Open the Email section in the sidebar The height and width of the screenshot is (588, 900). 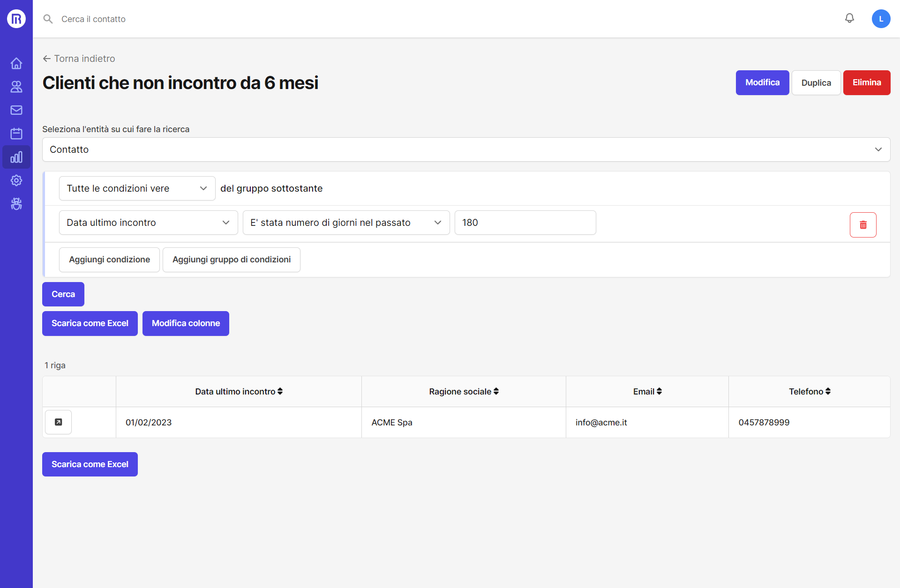[x=16, y=110]
